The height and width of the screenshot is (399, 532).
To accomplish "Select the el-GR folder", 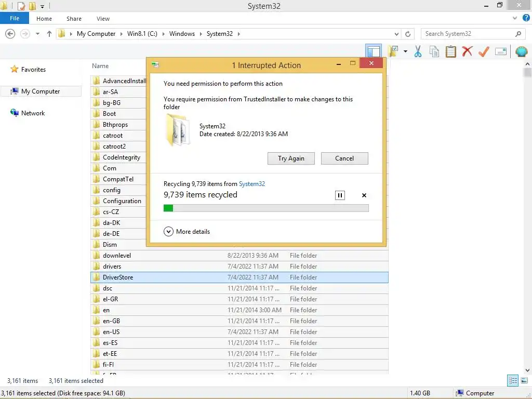I will (x=240, y=299).
